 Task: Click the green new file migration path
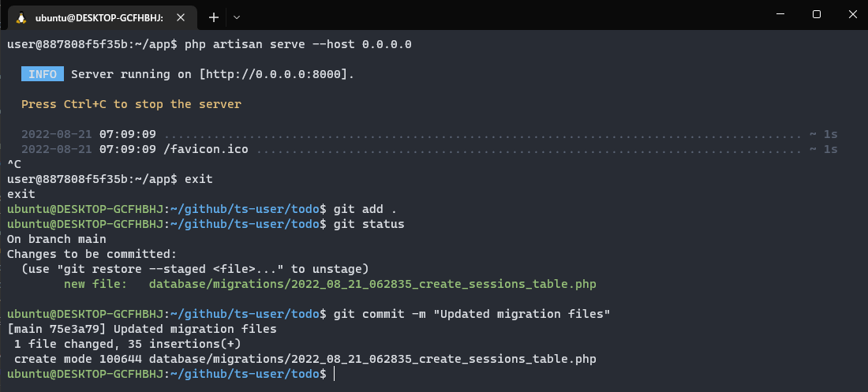pos(372,284)
